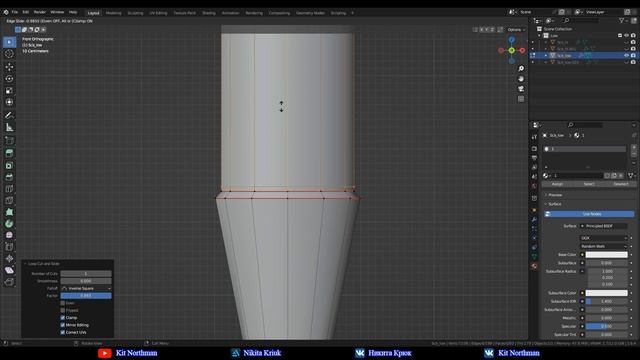The height and width of the screenshot is (360, 640).
Task: Select the Move tool
Action: click(9, 67)
